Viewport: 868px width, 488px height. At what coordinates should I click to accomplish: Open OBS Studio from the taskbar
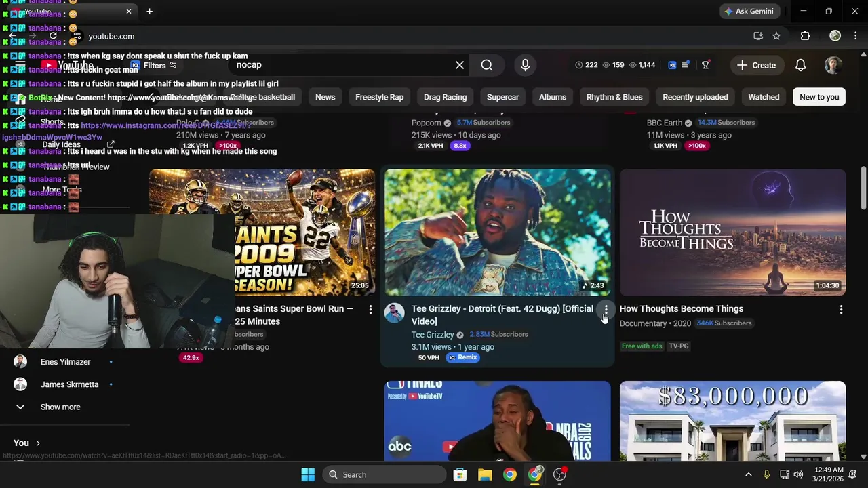coord(560,474)
